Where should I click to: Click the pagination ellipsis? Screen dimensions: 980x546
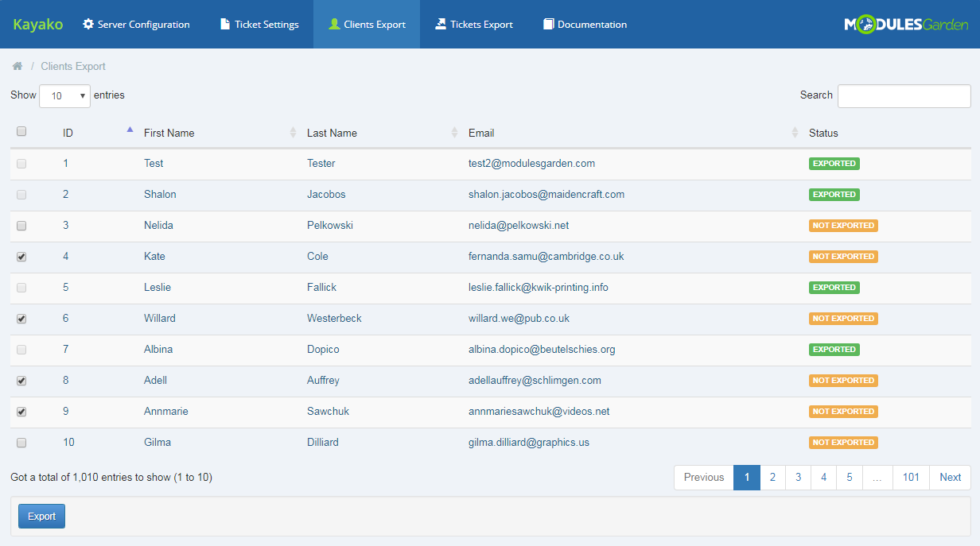pyautogui.click(x=877, y=478)
